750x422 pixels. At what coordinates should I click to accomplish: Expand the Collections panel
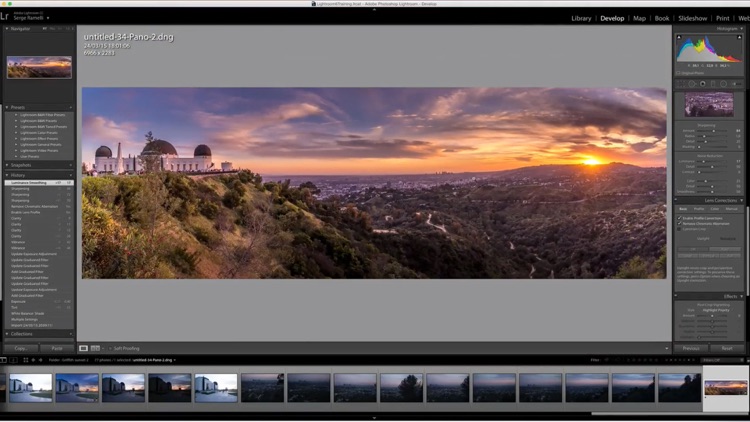click(8, 334)
